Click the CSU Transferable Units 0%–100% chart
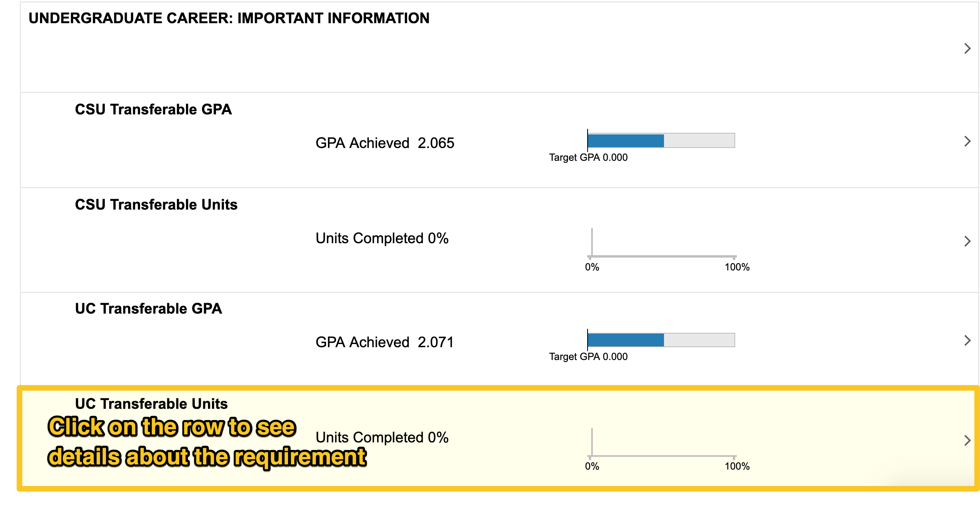 [x=662, y=248]
